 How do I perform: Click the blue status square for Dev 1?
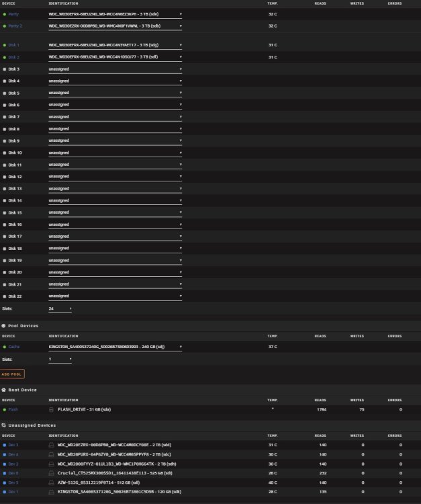click(x=5, y=492)
